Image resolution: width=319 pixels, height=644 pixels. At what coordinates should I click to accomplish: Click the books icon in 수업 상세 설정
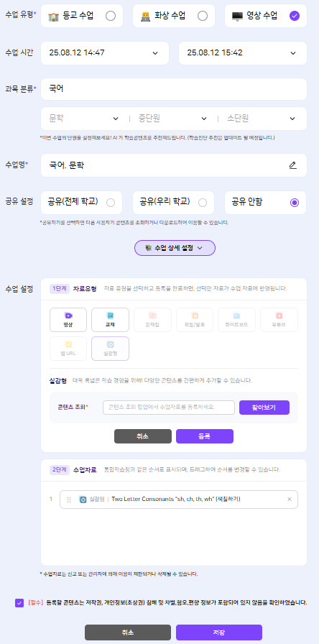tap(149, 248)
